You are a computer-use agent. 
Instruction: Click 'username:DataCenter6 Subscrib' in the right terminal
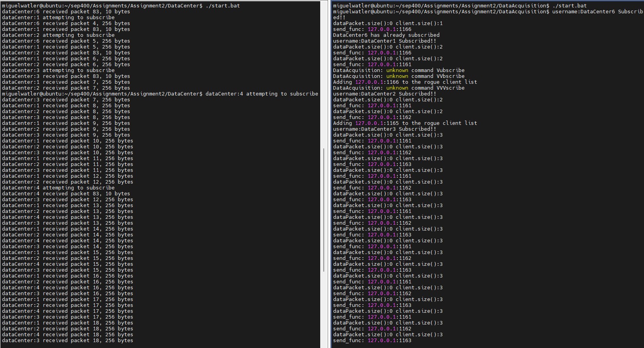pos(597,12)
